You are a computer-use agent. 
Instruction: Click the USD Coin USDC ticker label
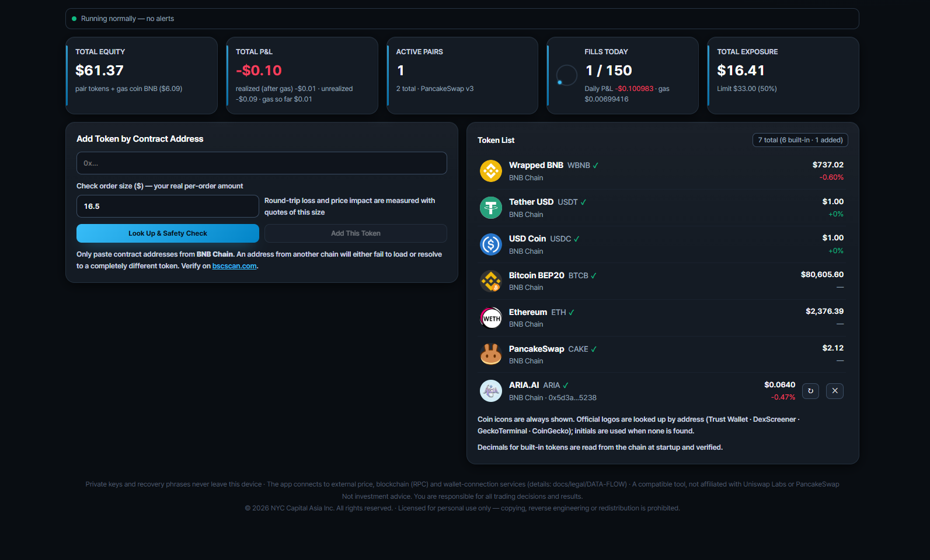[x=560, y=239]
